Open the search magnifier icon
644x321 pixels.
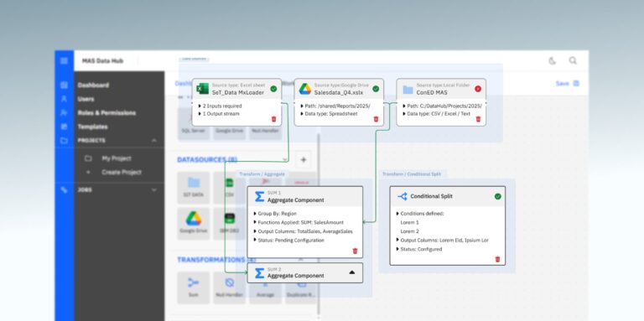pyautogui.click(x=573, y=60)
